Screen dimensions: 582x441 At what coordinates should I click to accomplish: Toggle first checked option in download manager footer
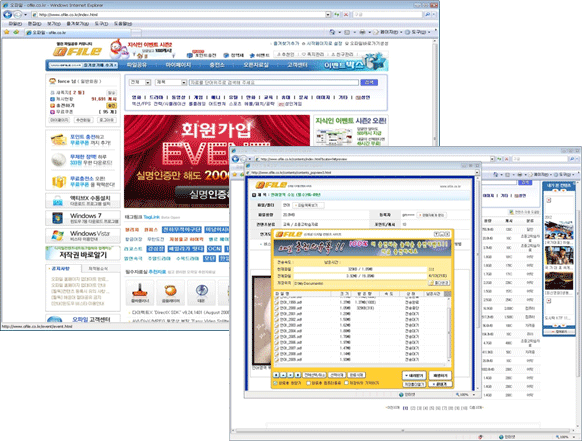pyautogui.click(x=276, y=383)
